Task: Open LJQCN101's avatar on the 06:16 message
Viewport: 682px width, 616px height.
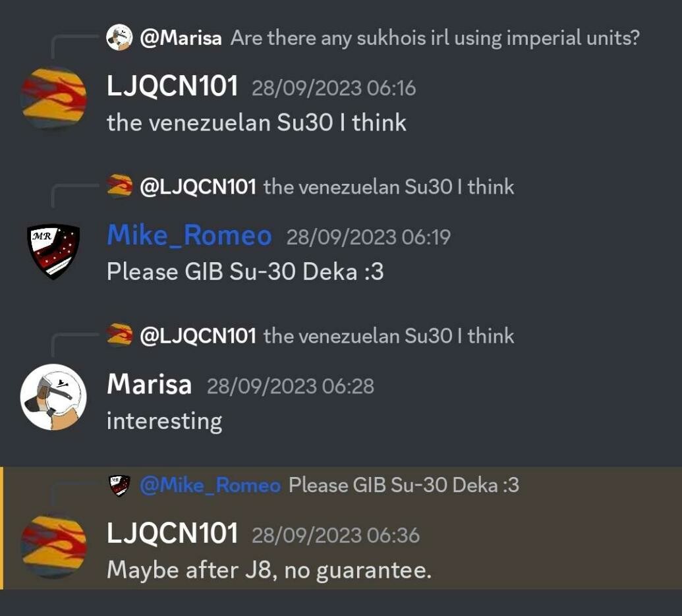Action: (x=53, y=99)
